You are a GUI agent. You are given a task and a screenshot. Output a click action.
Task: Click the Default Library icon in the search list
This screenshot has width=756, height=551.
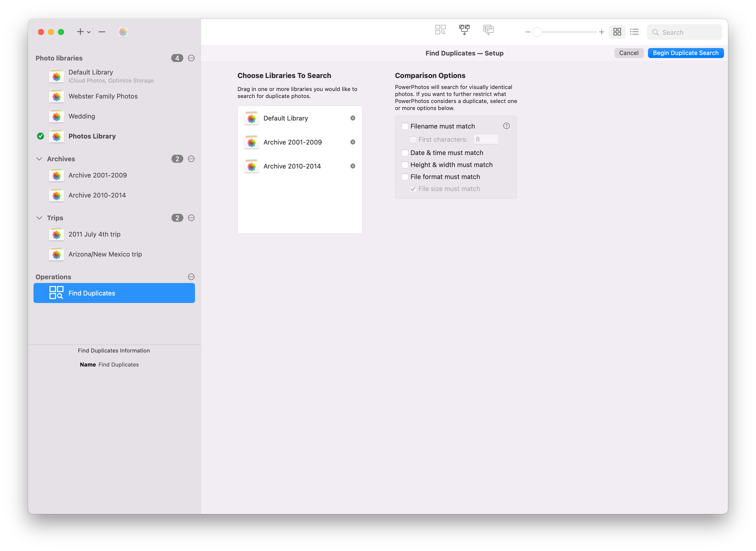(251, 118)
